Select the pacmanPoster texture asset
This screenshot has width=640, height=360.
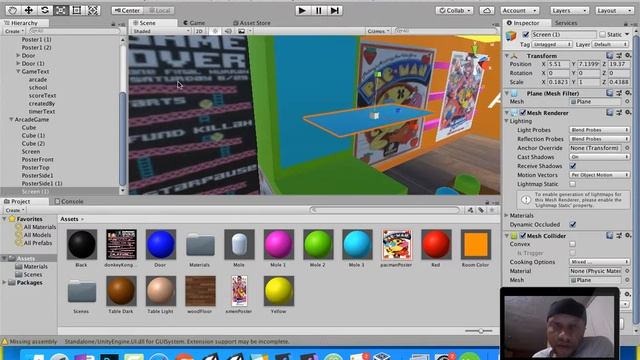tap(397, 244)
